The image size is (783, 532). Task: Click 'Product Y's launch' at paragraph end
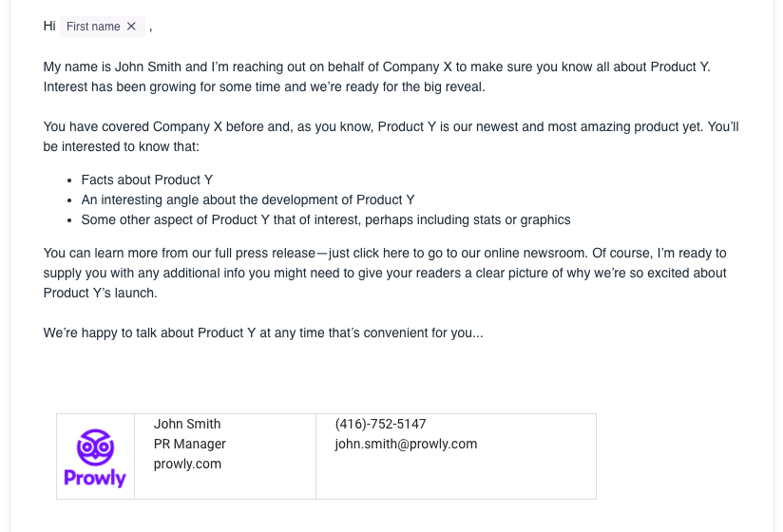click(100, 293)
